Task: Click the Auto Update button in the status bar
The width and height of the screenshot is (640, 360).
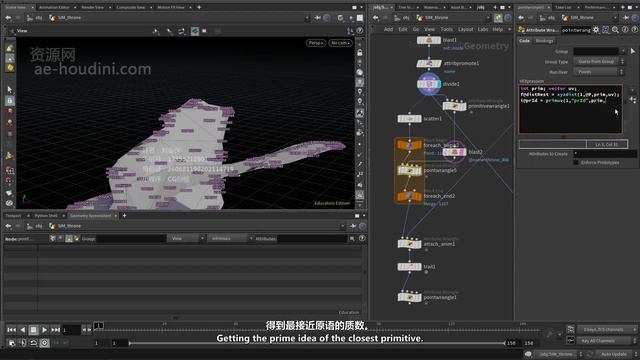Action: pyautogui.click(x=614, y=354)
